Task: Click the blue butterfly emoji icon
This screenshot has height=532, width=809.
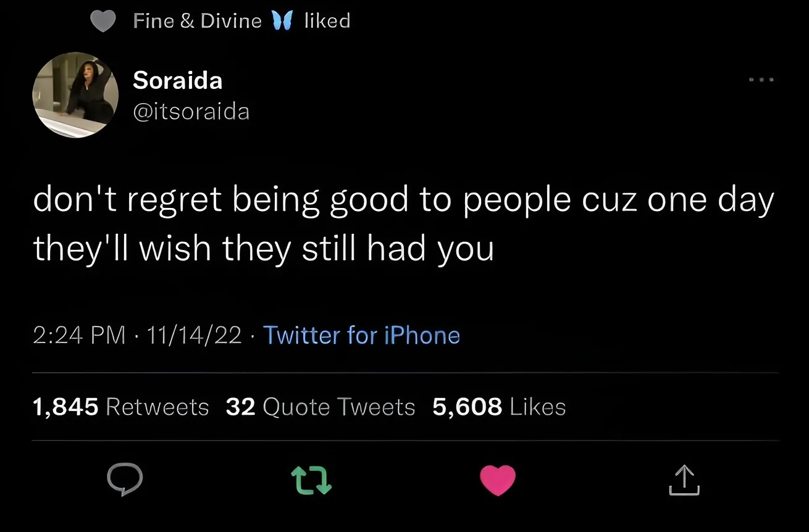Action: click(x=282, y=22)
